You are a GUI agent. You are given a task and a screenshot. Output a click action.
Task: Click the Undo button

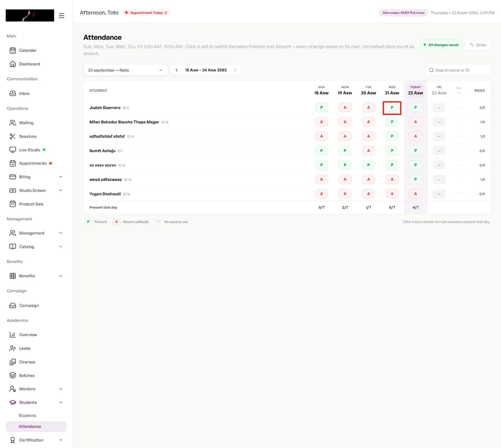pos(478,45)
